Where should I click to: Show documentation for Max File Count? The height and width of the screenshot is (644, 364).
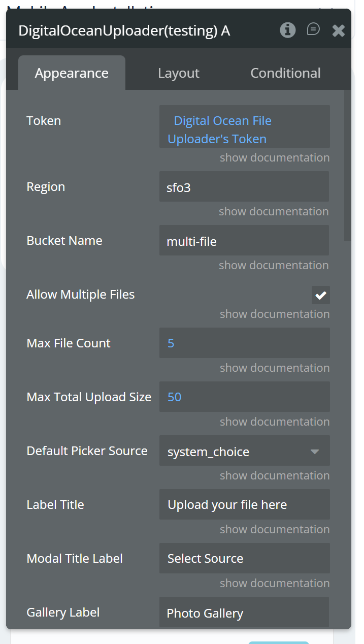[x=275, y=368]
